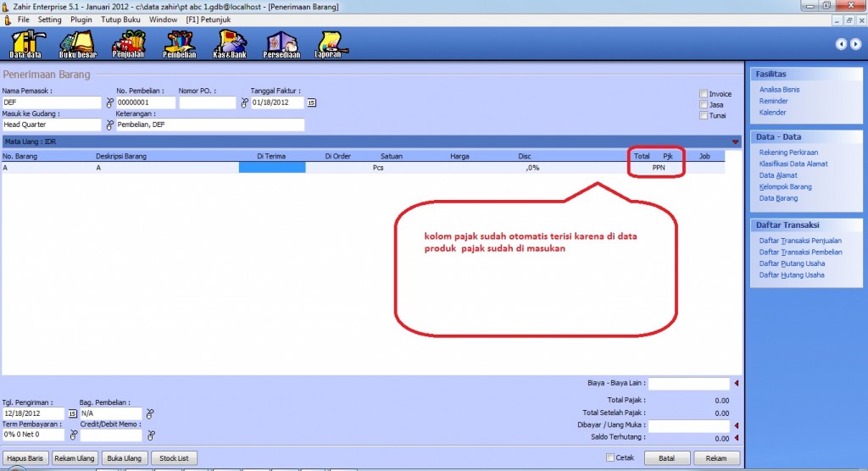Toggle the Cetak print checkbox
The image size is (868, 471).
[610, 458]
